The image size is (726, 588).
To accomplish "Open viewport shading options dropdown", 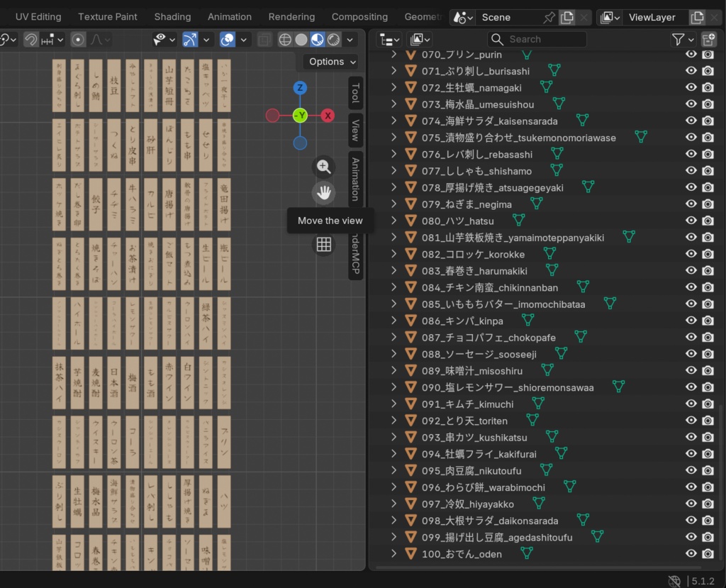I will coord(350,40).
